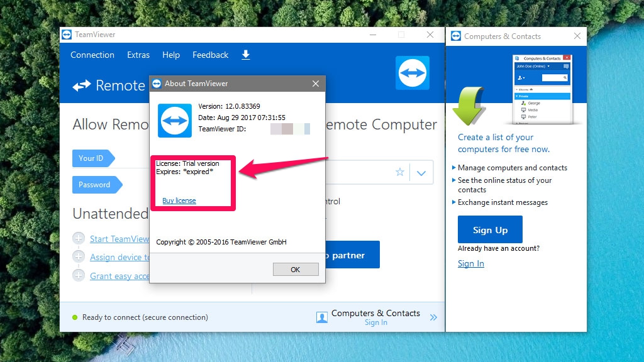Click the Buy license link
This screenshot has height=362, width=644.
pos(179,200)
